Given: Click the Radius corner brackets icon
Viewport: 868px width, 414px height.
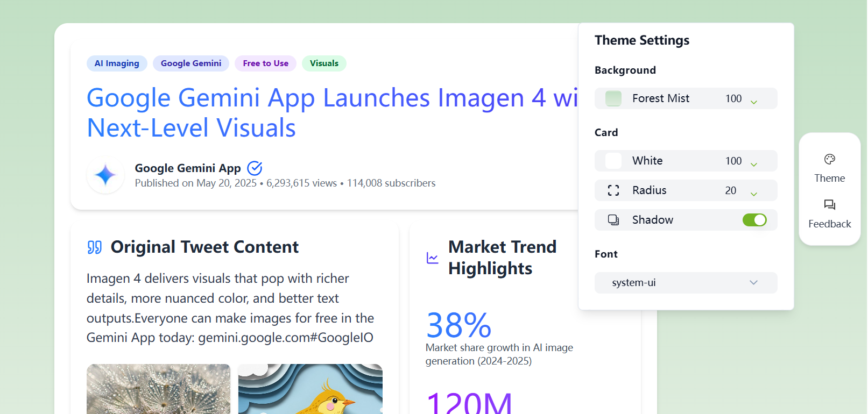Looking at the screenshot, I should point(613,190).
